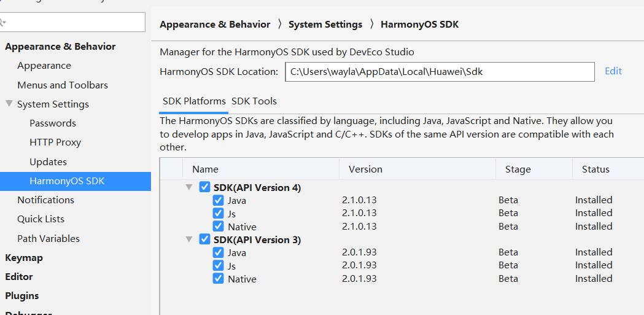The height and width of the screenshot is (315, 644).
Task: Open Menus and Toolbars settings
Action: (x=63, y=85)
